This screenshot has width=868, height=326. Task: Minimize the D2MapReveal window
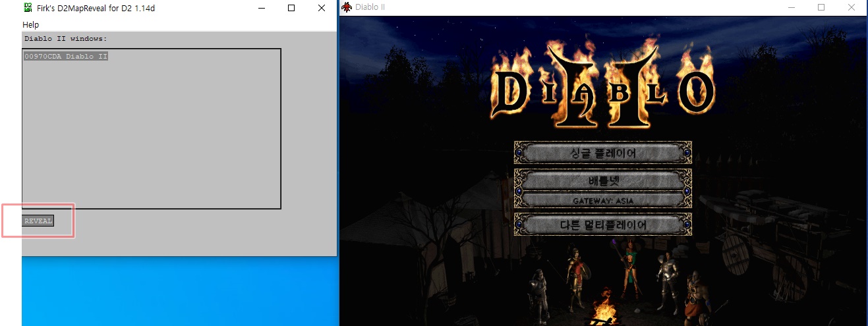261,8
